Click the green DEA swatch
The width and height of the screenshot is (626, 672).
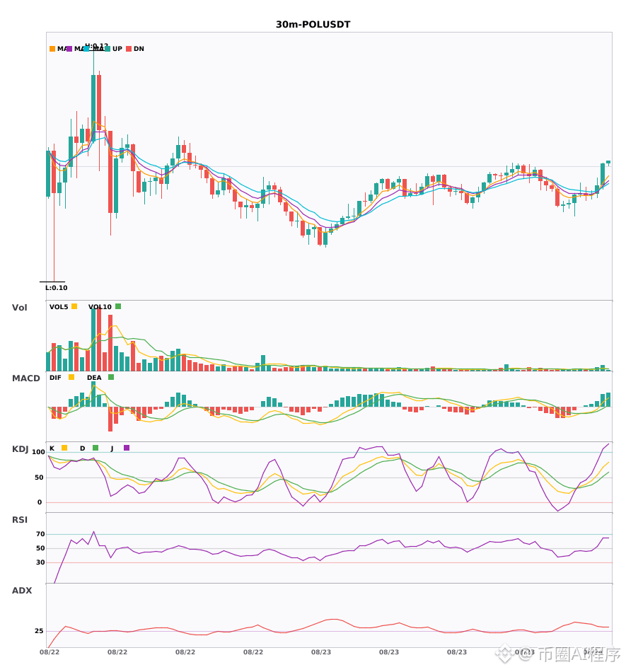click(x=111, y=377)
